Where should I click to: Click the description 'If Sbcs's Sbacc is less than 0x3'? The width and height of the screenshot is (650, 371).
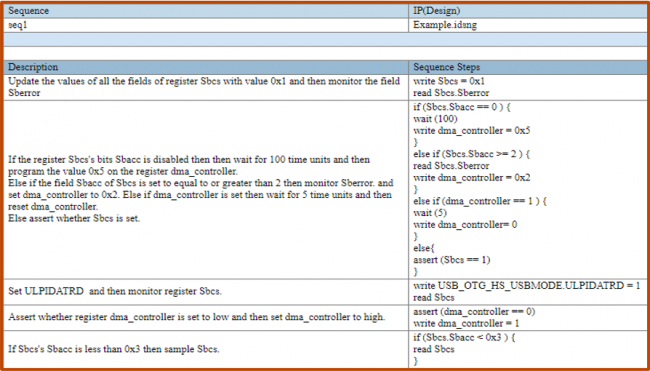[114, 349]
